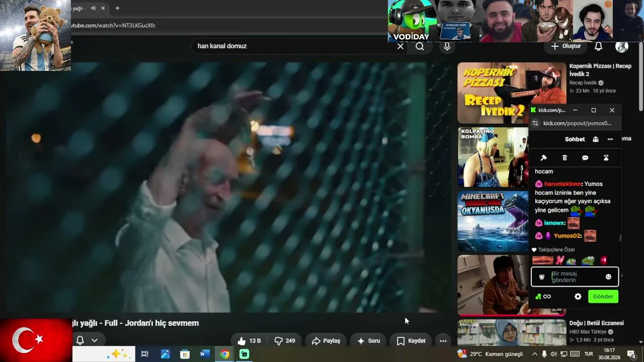Screen dimensions: 644x362
Task: Start voice search with microphone
Action: pyautogui.click(x=447, y=46)
